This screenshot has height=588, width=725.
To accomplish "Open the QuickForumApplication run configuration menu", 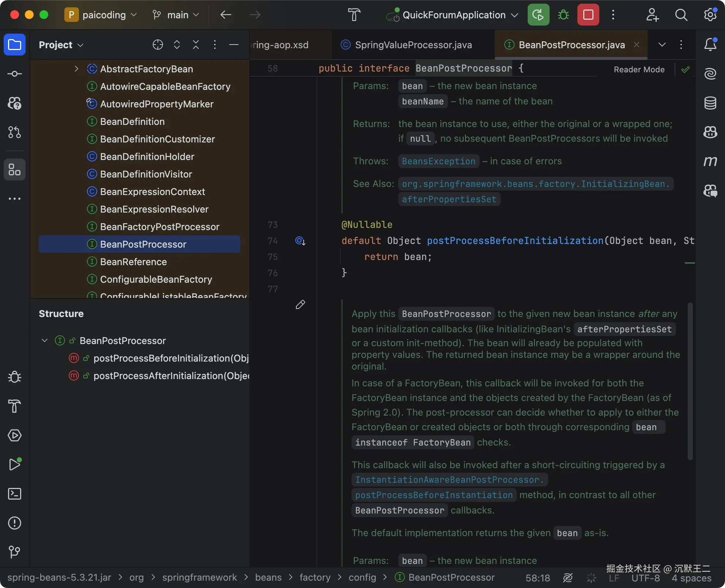I will click(x=452, y=15).
